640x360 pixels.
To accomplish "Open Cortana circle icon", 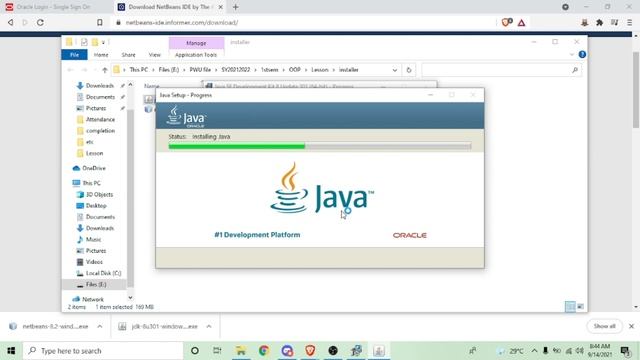I will click(x=195, y=351).
